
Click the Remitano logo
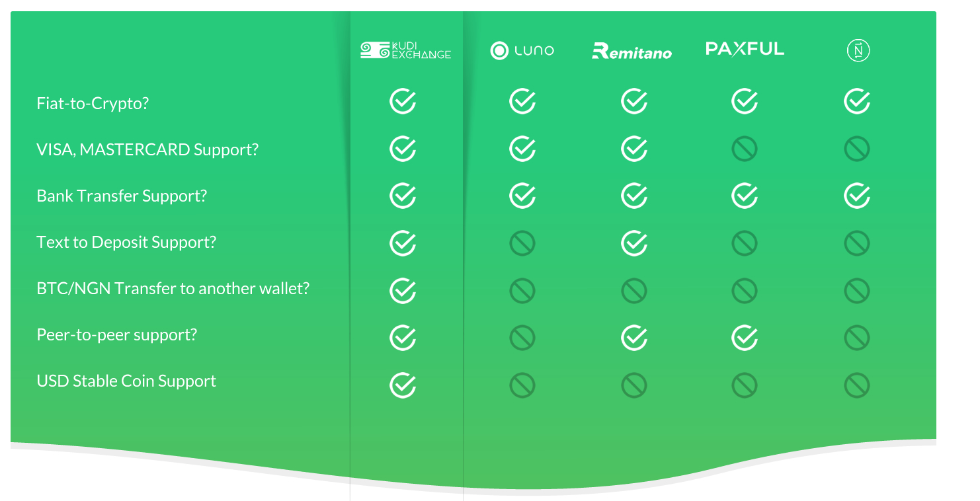(632, 51)
